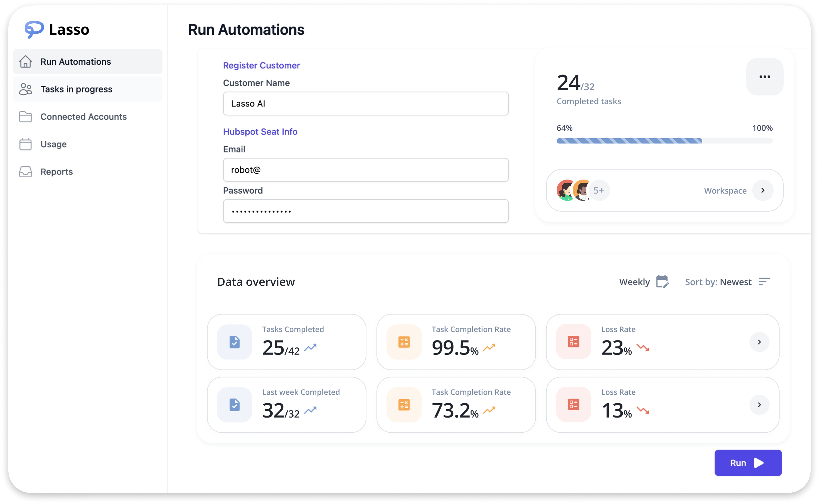Image resolution: width=819 pixels, height=504 pixels.
Task: Open the ellipsis menu on Completed tasks card
Action: coord(765,76)
